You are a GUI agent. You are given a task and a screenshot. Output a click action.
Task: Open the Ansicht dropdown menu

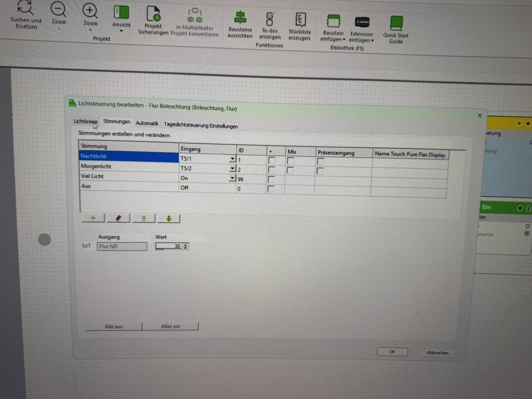pyautogui.click(x=121, y=31)
